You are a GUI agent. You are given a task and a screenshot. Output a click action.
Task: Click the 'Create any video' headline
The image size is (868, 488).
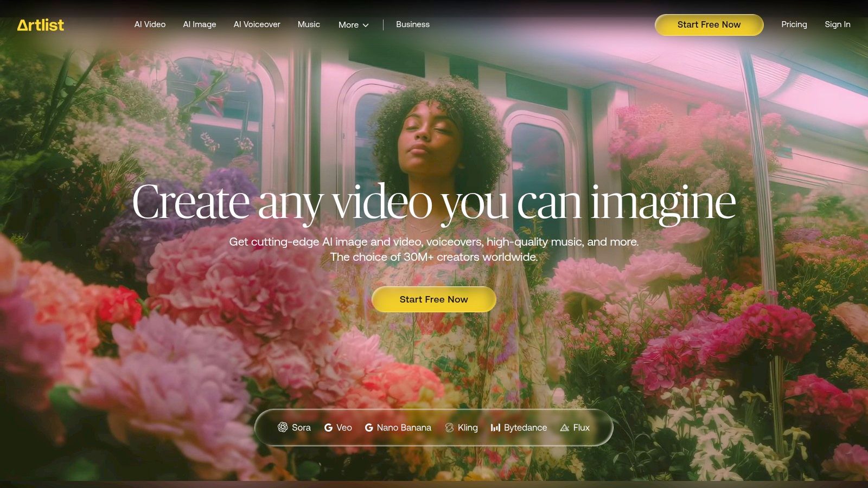pos(433,202)
